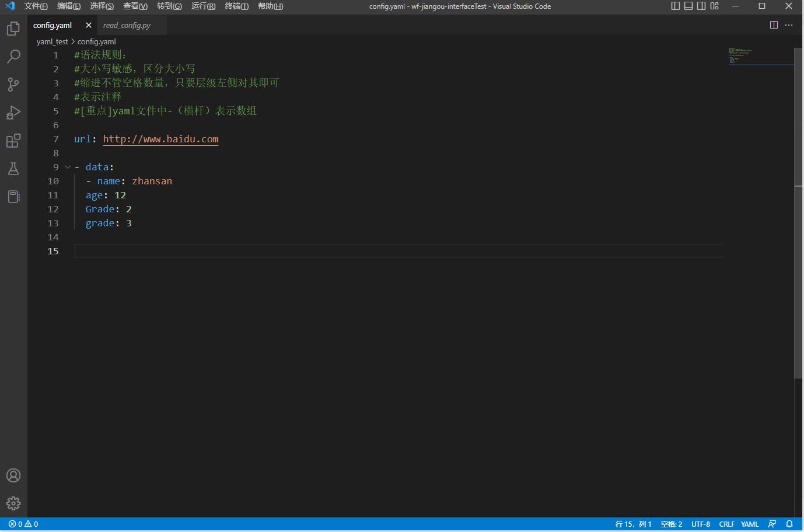804x532 pixels.
Task: Click the url key on line 7
Action: coord(82,139)
